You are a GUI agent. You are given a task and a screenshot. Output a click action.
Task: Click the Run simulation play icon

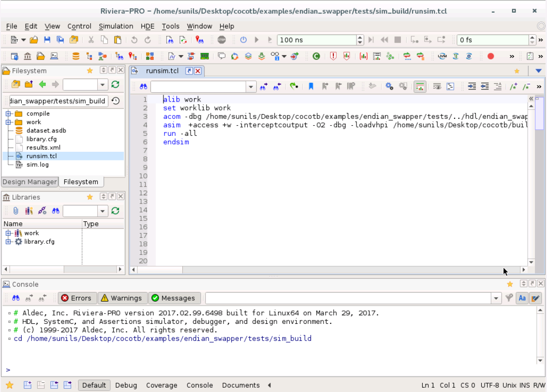coord(257,40)
